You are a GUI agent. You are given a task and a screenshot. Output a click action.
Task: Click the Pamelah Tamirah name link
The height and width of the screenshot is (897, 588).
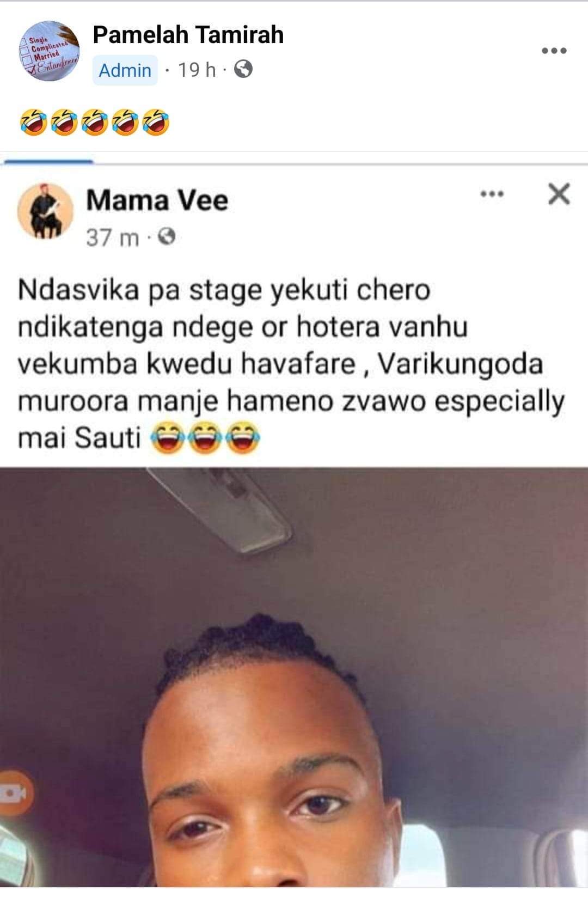click(188, 35)
